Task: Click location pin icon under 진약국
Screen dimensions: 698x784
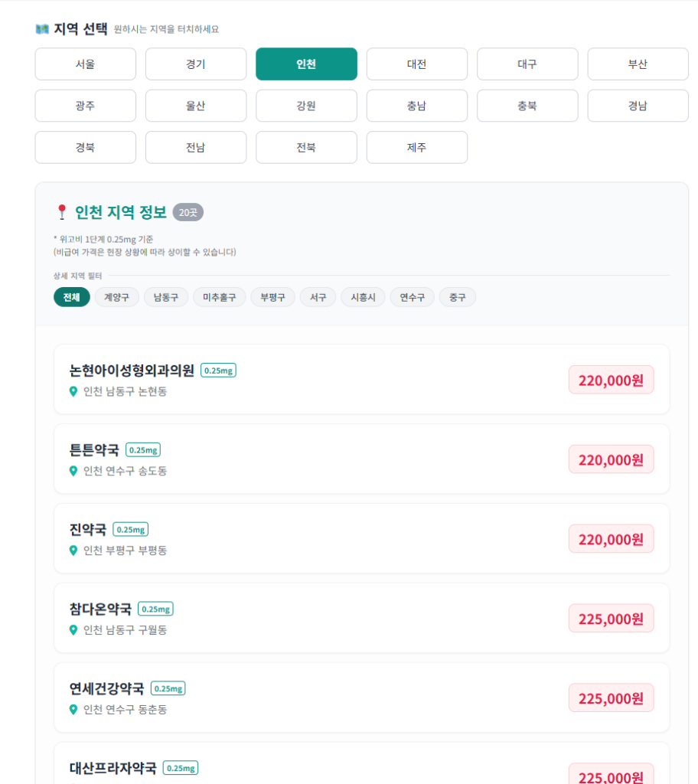Action: pyautogui.click(x=73, y=550)
